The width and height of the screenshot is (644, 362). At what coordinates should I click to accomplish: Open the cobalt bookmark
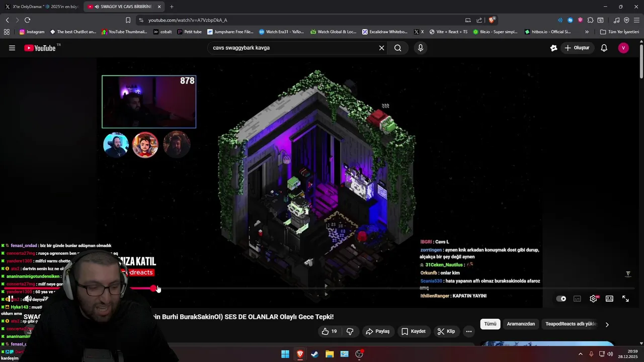point(163,32)
